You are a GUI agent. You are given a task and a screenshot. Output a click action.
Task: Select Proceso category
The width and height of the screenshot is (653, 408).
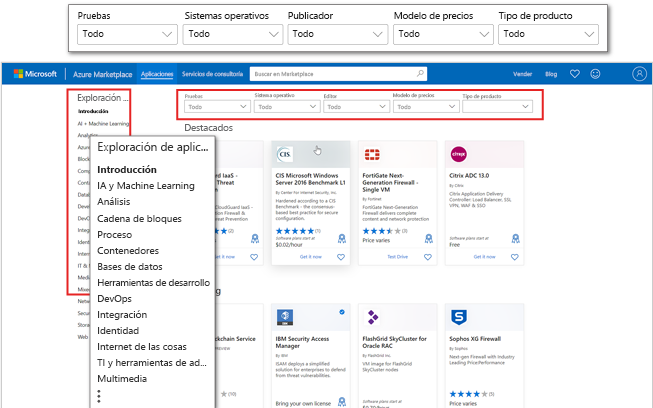(x=115, y=235)
